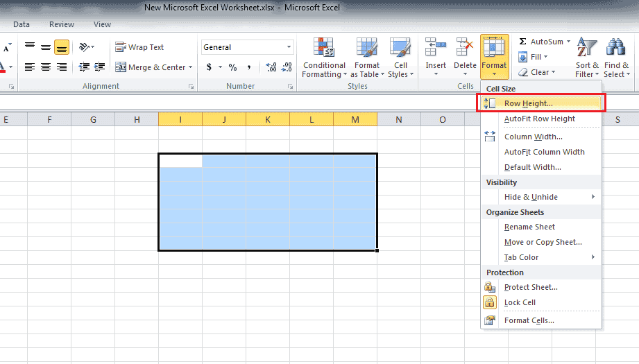Image resolution: width=639 pixels, height=364 pixels.
Task: Open the Review ribbon tab
Action: tap(62, 24)
